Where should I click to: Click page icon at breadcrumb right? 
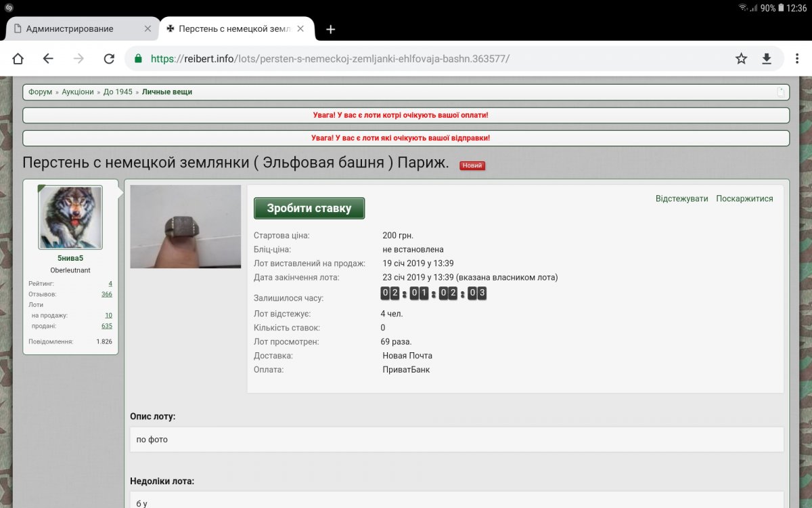click(x=780, y=92)
